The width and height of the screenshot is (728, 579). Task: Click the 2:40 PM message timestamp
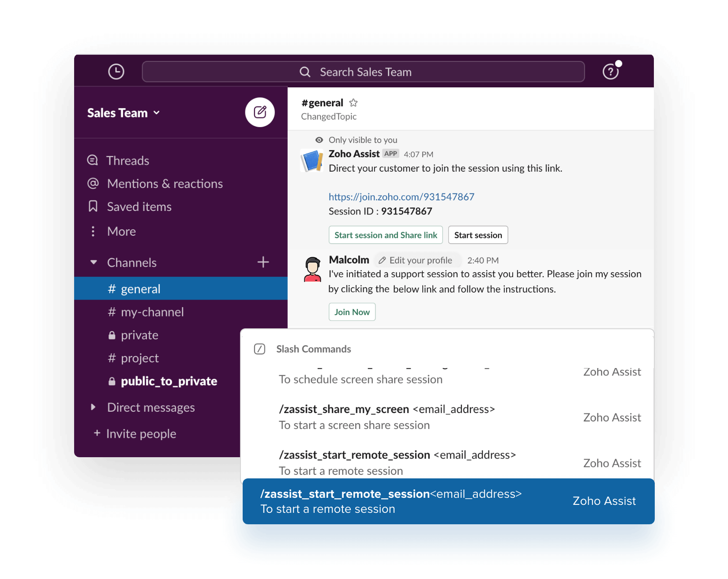pyautogui.click(x=483, y=260)
